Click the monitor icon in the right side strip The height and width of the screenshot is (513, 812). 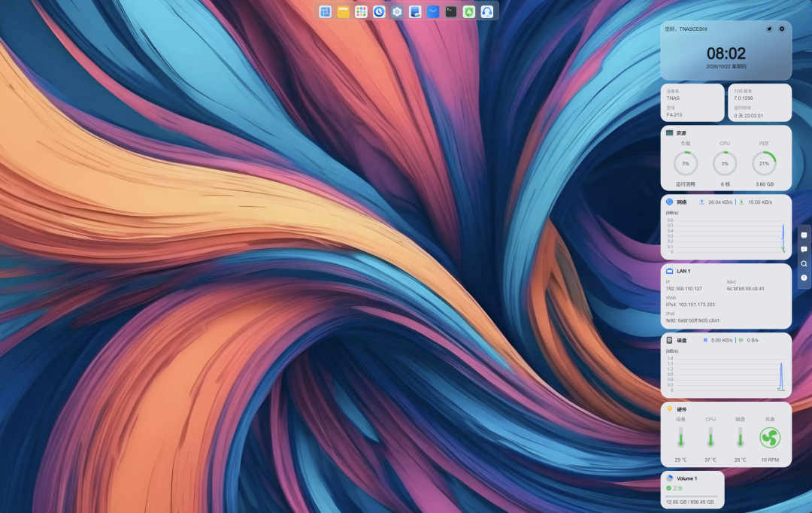[804, 235]
